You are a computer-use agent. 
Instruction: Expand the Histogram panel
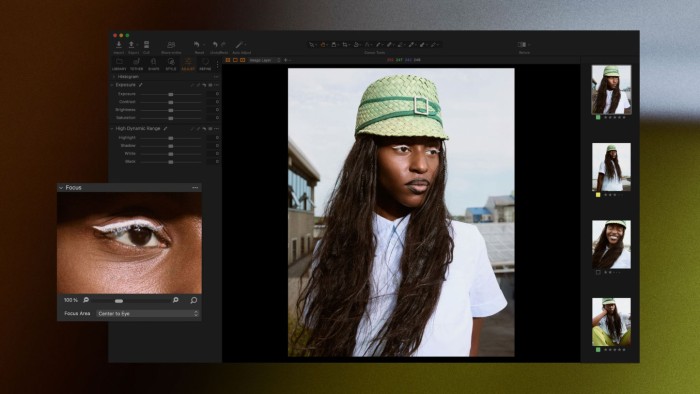click(x=113, y=77)
